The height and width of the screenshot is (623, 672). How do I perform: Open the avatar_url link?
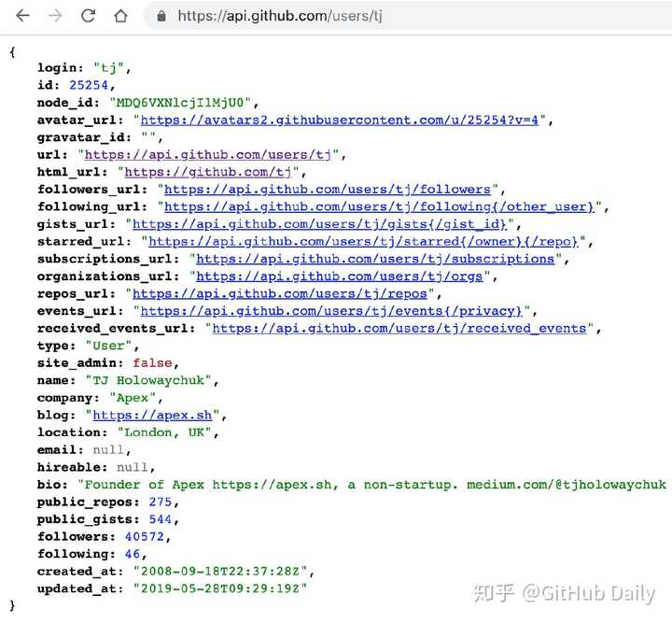(x=339, y=120)
